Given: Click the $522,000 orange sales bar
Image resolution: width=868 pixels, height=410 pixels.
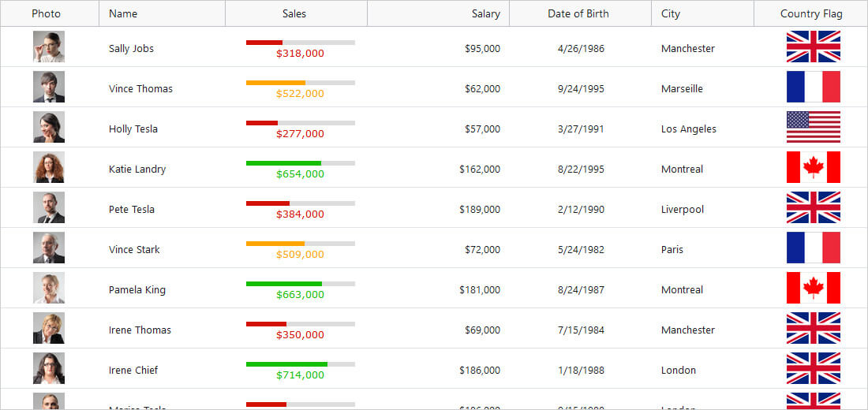Looking at the screenshot, I should click(300, 83).
